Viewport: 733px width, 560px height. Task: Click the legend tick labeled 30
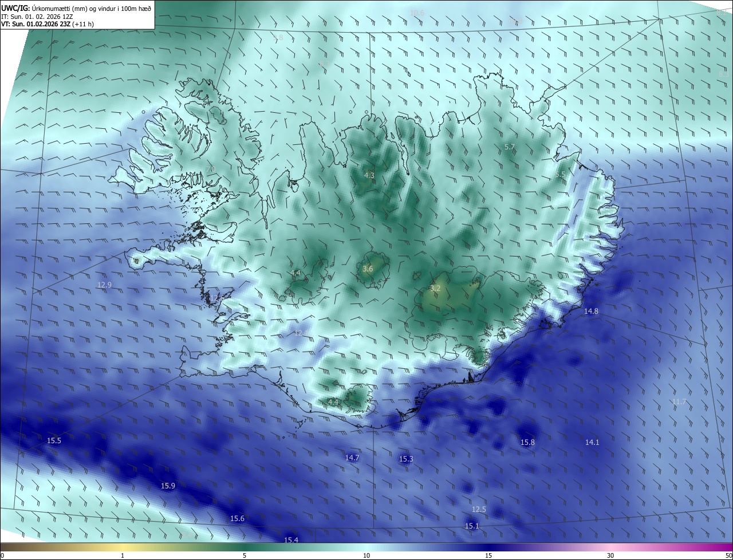pyautogui.click(x=610, y=555)
